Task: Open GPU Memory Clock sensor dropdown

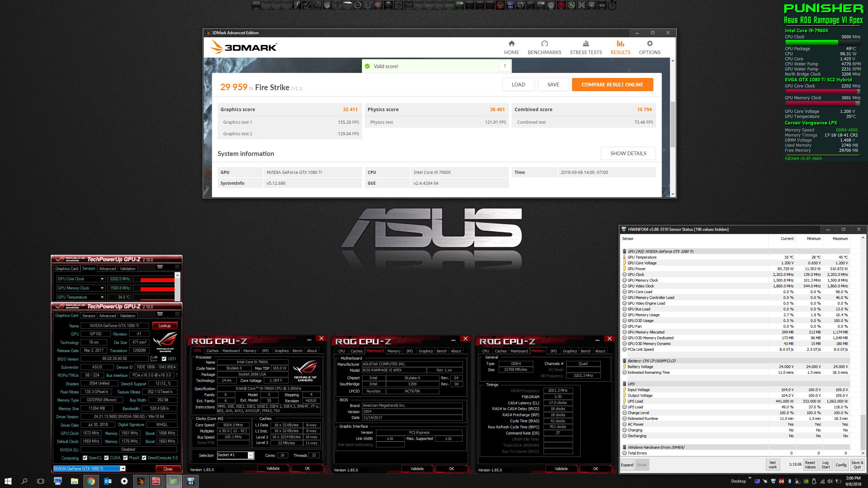Action: [102, 288]
